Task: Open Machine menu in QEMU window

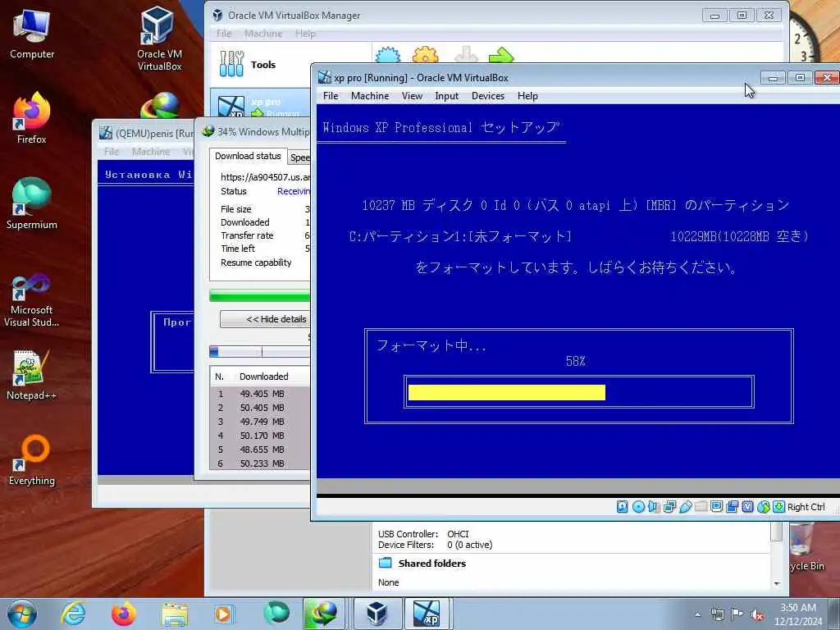Action: click(151, 152)
